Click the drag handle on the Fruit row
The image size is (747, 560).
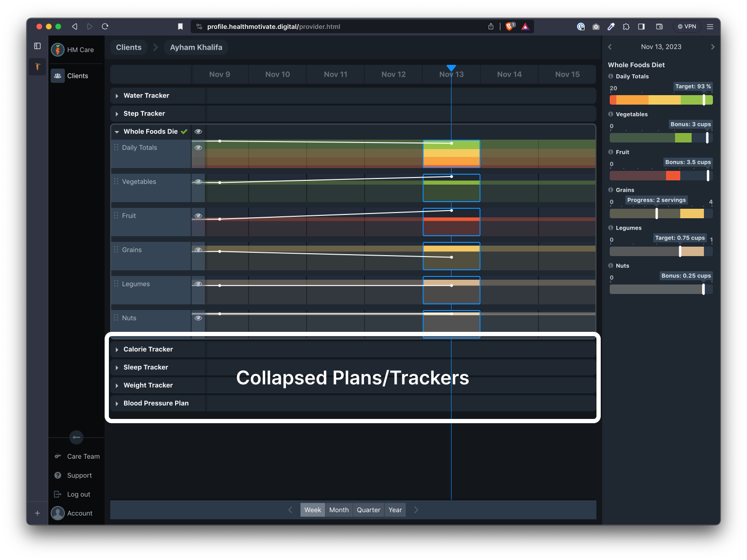click(x=116, y=215)
